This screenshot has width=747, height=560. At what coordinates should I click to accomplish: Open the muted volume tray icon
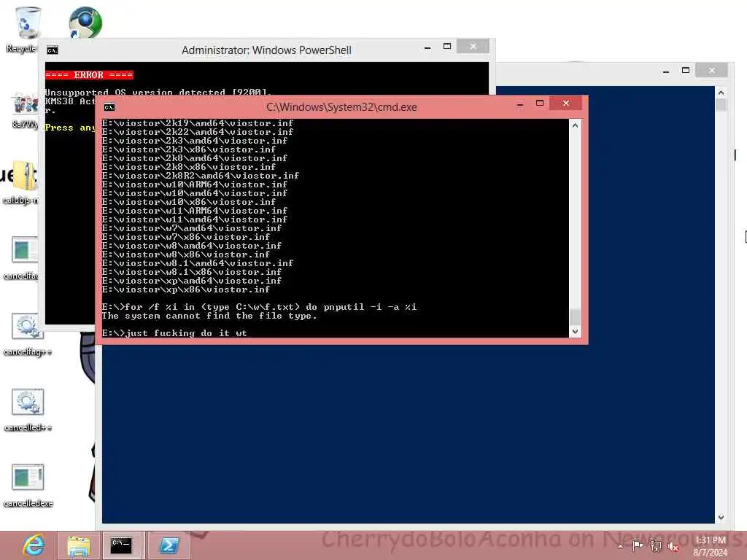point(673,547)
